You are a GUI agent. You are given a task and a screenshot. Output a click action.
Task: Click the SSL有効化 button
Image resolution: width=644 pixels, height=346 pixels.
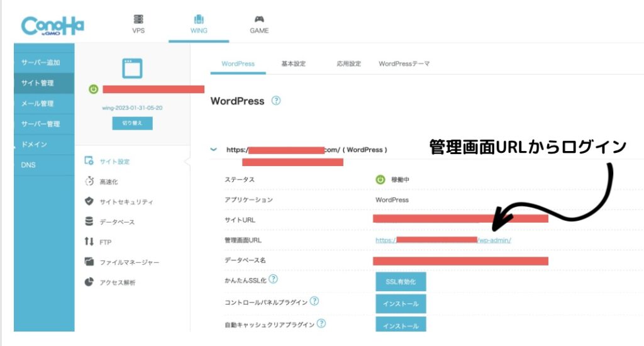[401, 282]
